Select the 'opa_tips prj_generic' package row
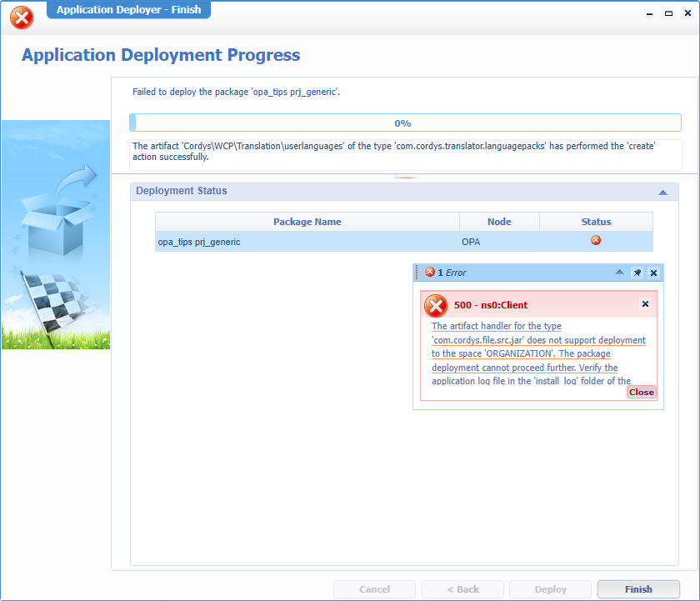 pos(307,242)
